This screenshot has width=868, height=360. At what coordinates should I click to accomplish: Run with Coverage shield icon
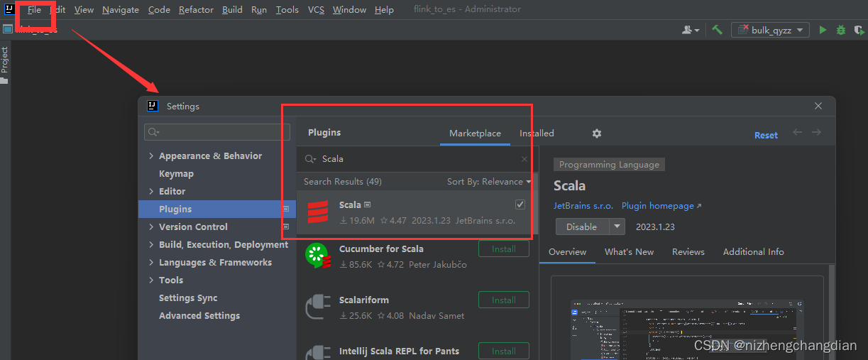[x=860, y=30]
